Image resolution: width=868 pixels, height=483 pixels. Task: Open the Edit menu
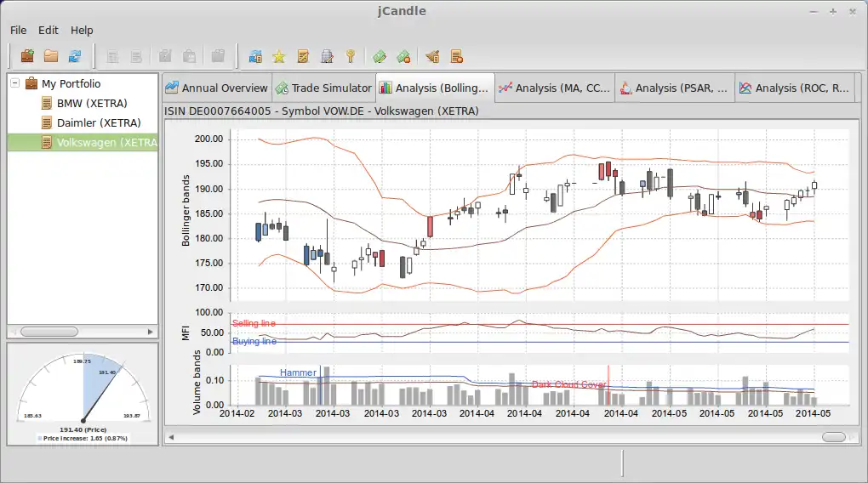pos(49,31)
